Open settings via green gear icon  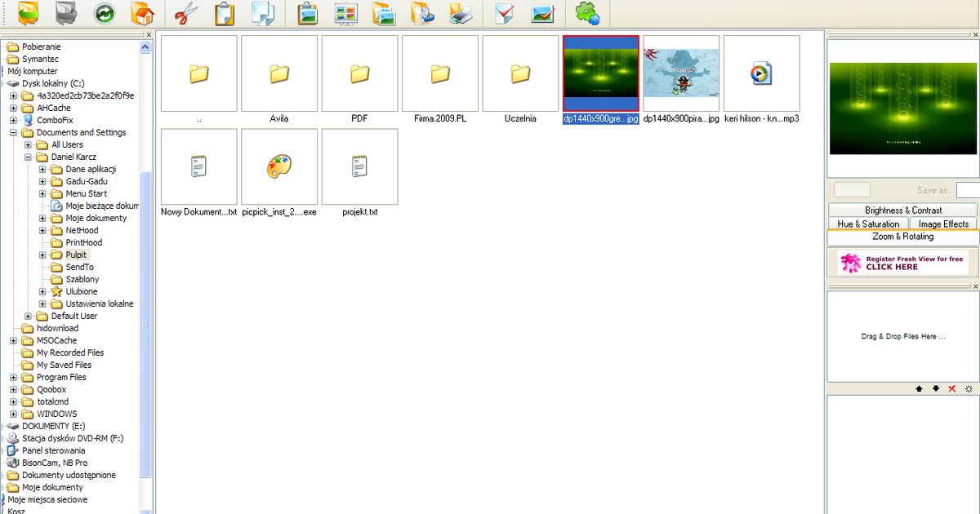coord(588,13)
